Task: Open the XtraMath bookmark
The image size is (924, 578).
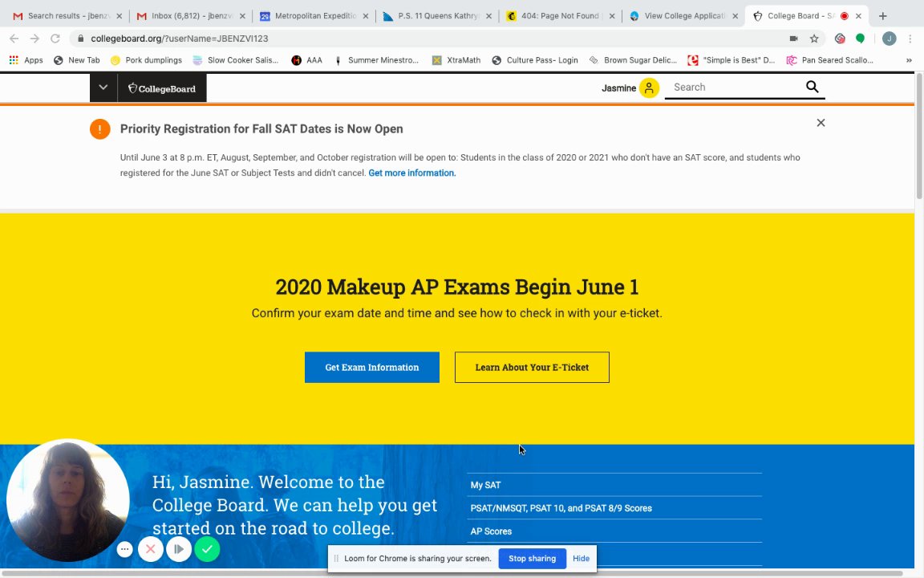Action: click(x=456, y=60)
